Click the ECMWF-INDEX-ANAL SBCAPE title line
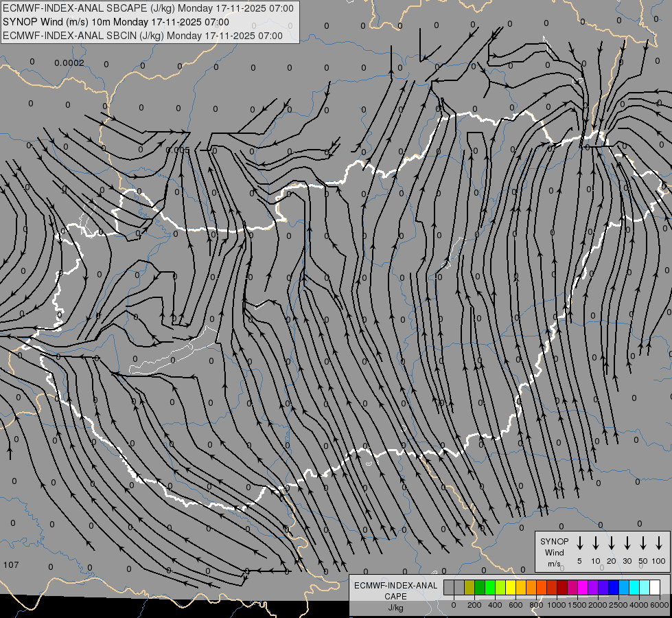The width and height of the screenshot is (672, 618). (x=148, y=8)
